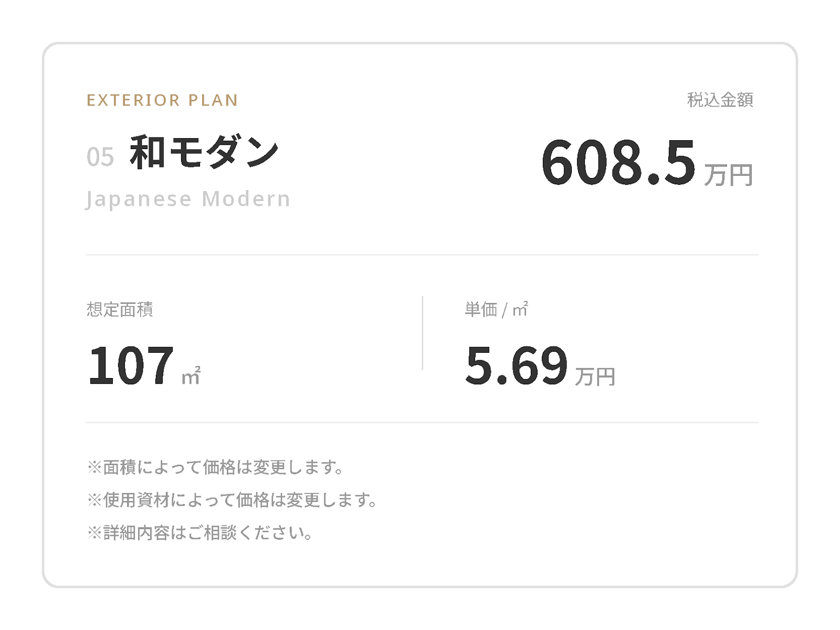Click the 単価 / ㎡ label
The height and width of the screenshot is (630, 840).
pyautogui.click(x=496, y=309)
